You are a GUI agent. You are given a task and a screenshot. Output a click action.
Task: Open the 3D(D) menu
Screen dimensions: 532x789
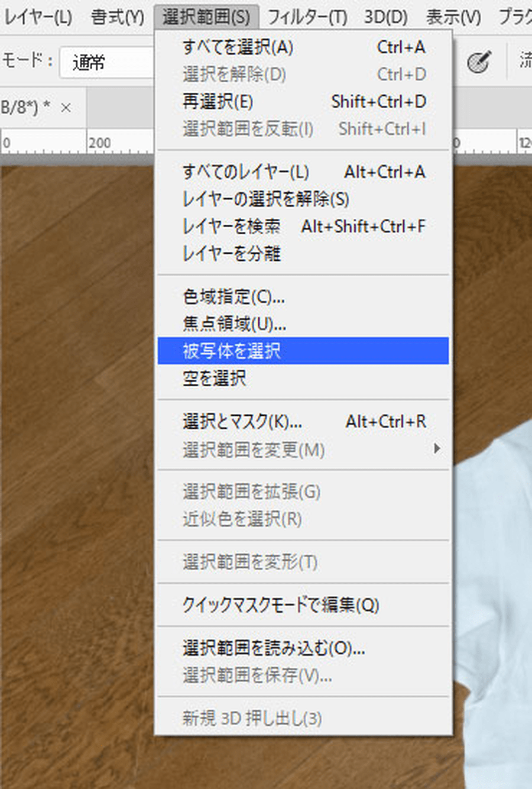(x=385, y=17)
